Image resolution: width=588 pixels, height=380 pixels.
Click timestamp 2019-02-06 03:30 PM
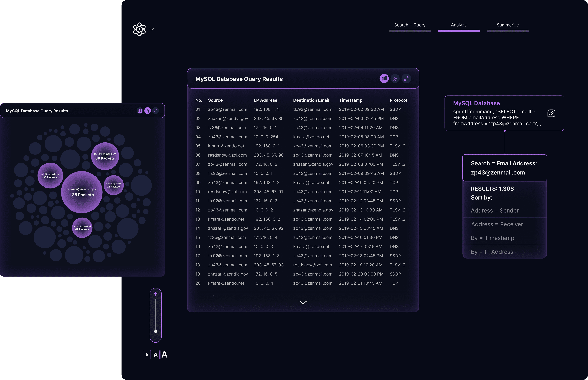coord(361,146)
